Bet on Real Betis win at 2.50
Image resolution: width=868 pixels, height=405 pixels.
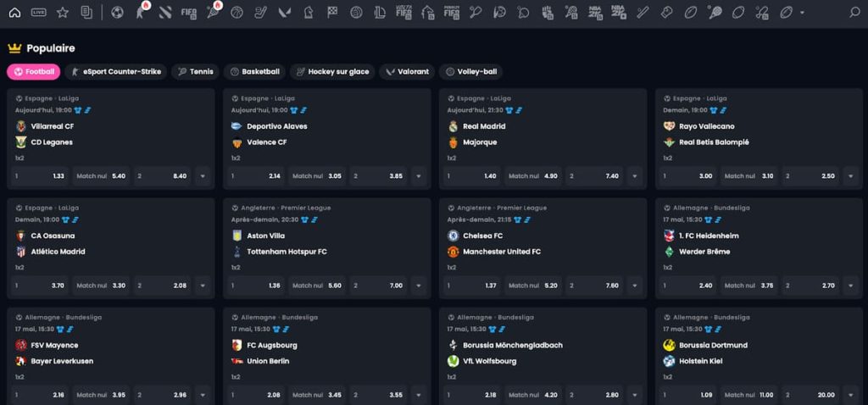click(810, 176)
